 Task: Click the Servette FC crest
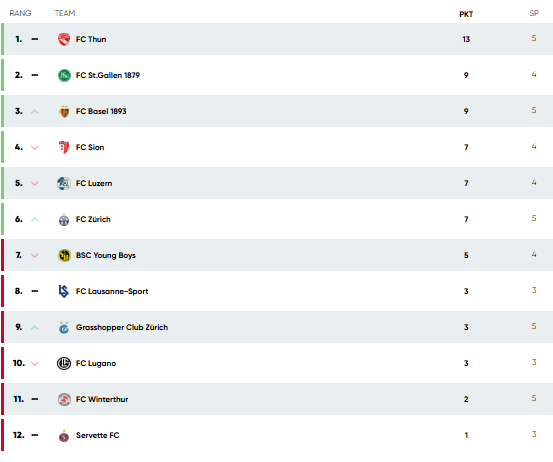64,436
